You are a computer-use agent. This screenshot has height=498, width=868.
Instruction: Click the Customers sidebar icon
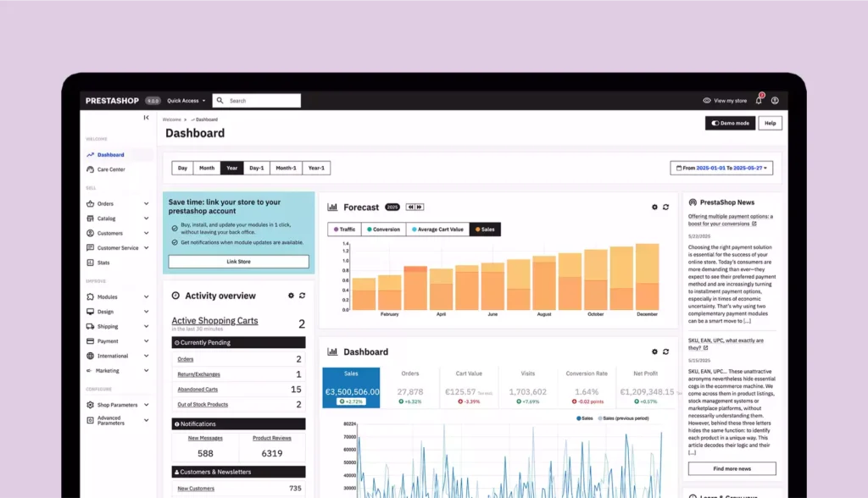click(x=91, y=233)
